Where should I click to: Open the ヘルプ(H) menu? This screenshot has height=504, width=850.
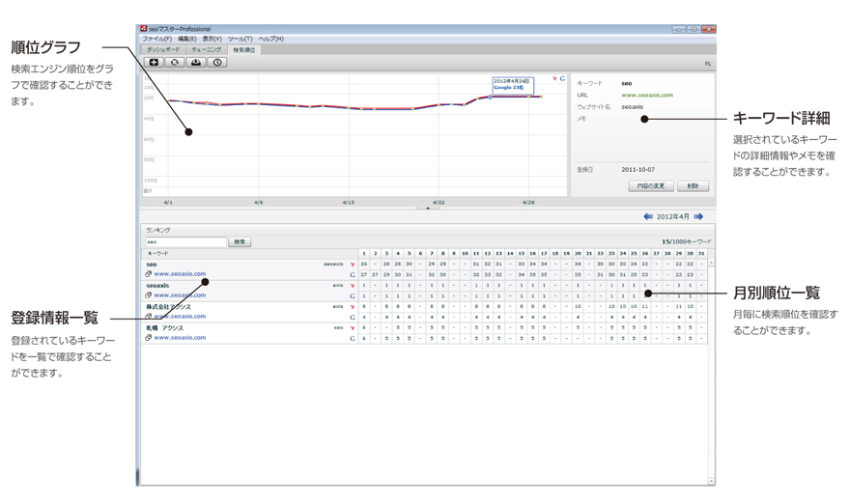pos(270,39)
